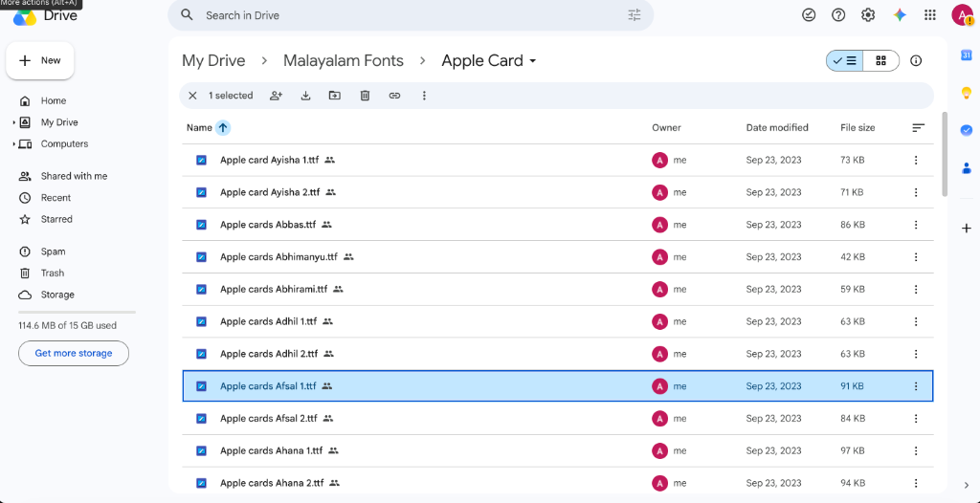Select Apple cards Abhimanyu.ttf file

(558, 257)
